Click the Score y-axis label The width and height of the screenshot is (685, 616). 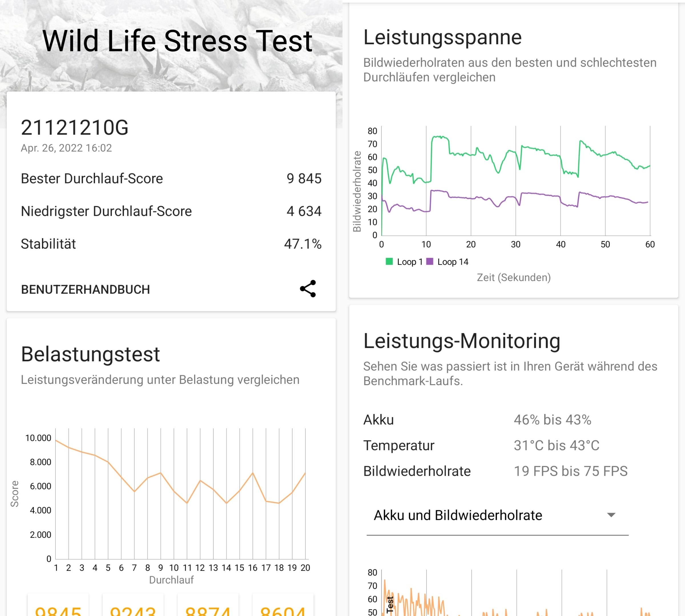pyautogui.click(x=15, y=494)
